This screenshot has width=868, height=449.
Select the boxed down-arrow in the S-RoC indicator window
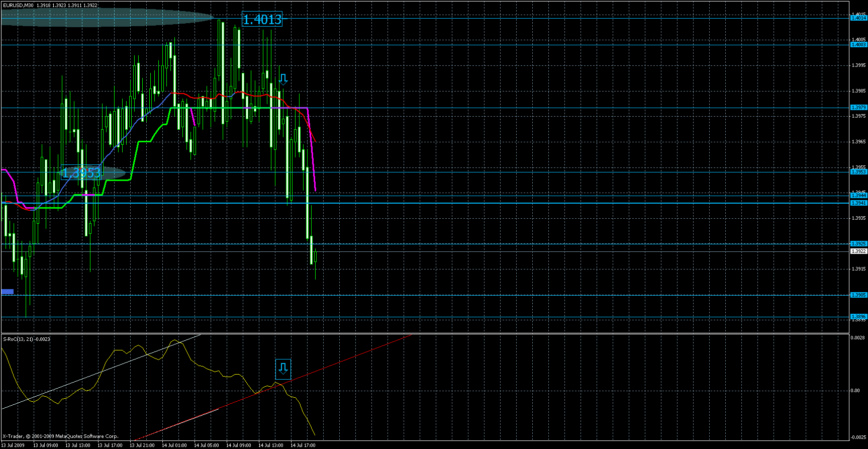coord(283,369)
